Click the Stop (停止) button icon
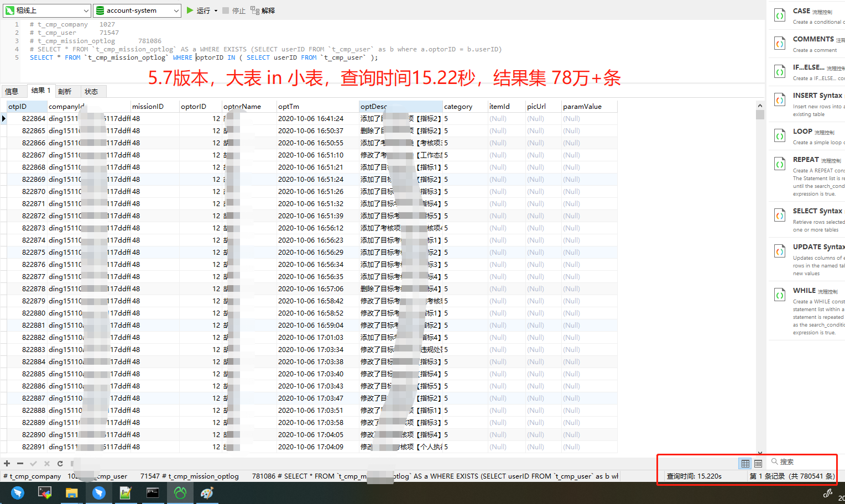The height and width of the screenshot is (504, 845). [x=225, y=10]
